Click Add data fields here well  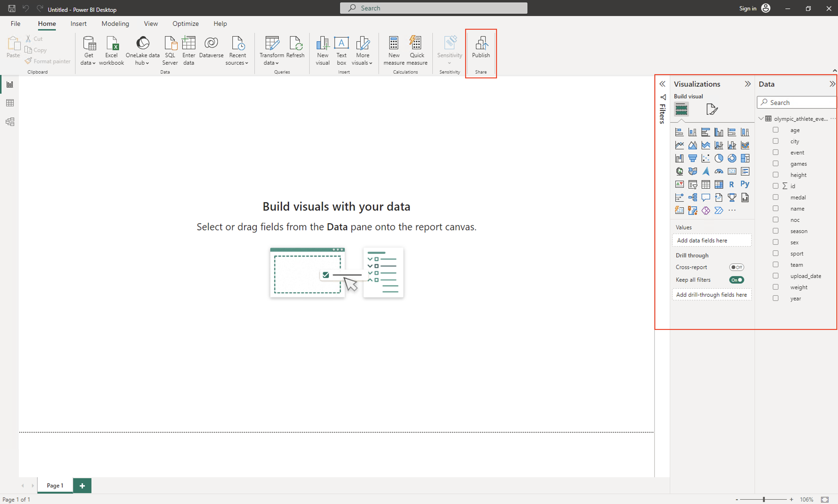coord(712,241)
